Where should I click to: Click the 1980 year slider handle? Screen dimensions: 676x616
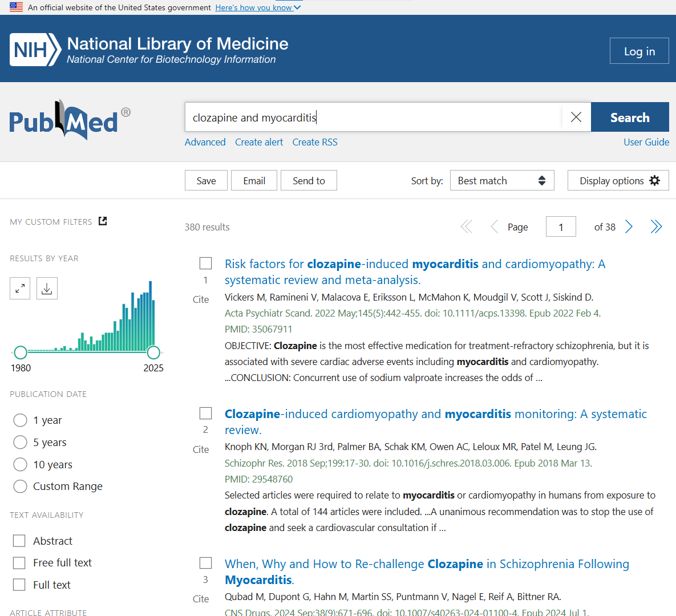(x=21, y=352)
